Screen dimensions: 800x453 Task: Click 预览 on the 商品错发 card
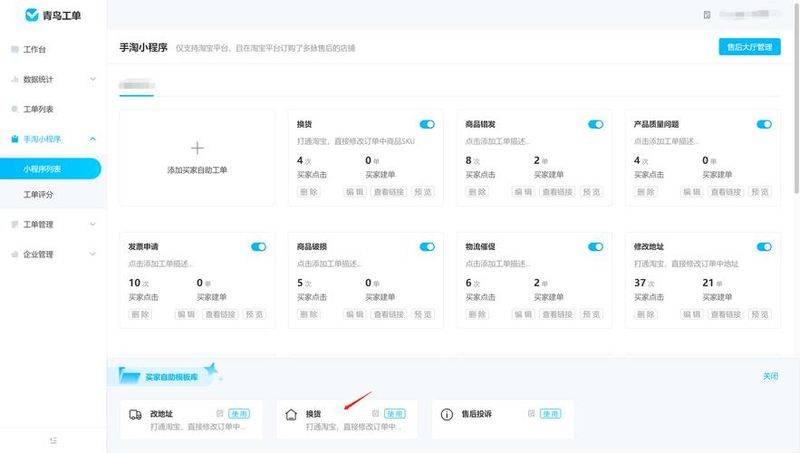[x=591, y=192]
